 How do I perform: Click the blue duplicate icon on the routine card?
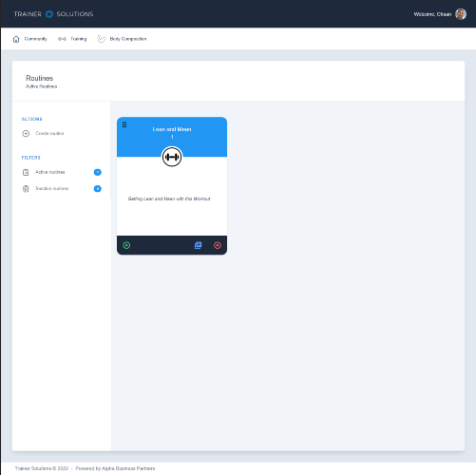[x=199, y=245]
